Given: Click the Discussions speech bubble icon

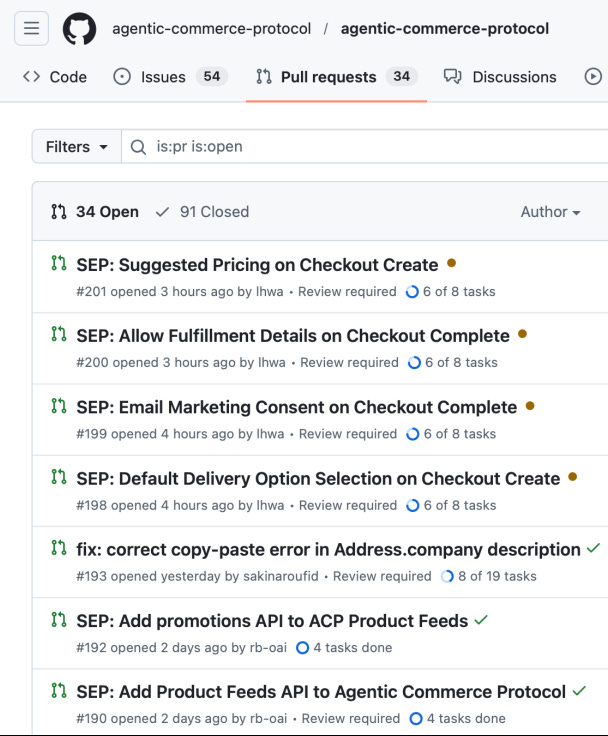Looking at the screenshot, I should click(453, 77).
